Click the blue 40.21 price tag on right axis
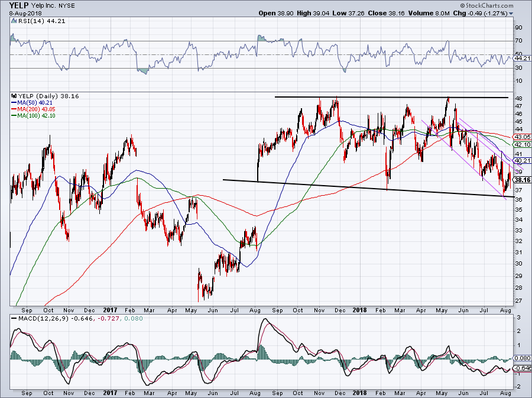Screen dimensions: 532x398 523,160
